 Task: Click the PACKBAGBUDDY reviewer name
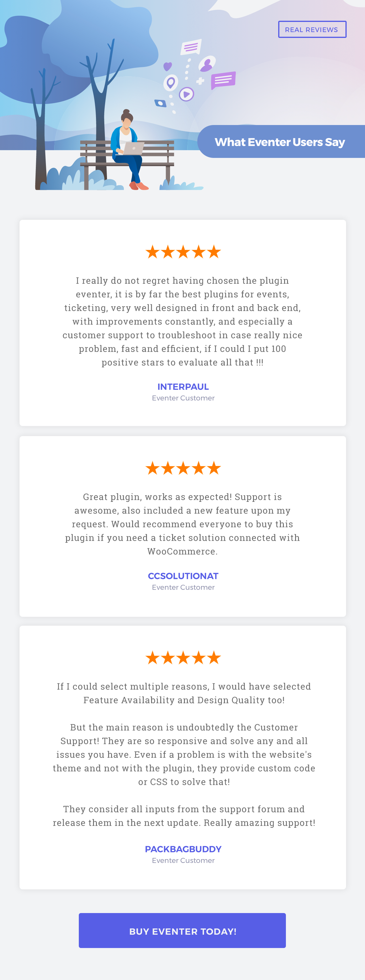tap(183, 849)
